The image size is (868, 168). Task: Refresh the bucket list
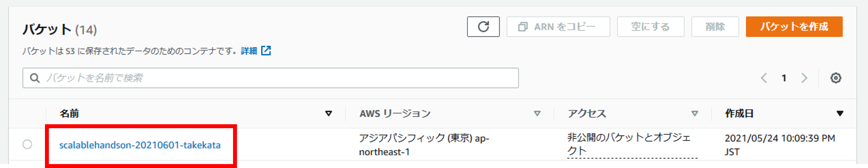[x=483, y=27]
